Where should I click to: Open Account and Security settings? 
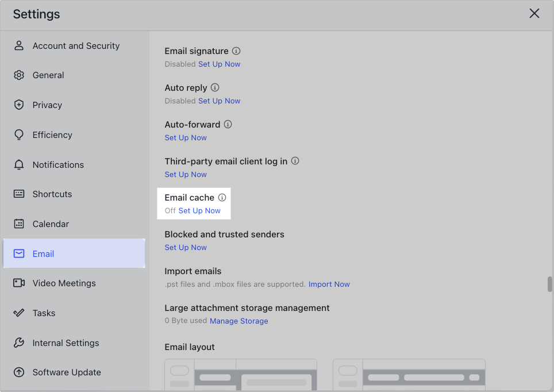click(x=76, y=46)
